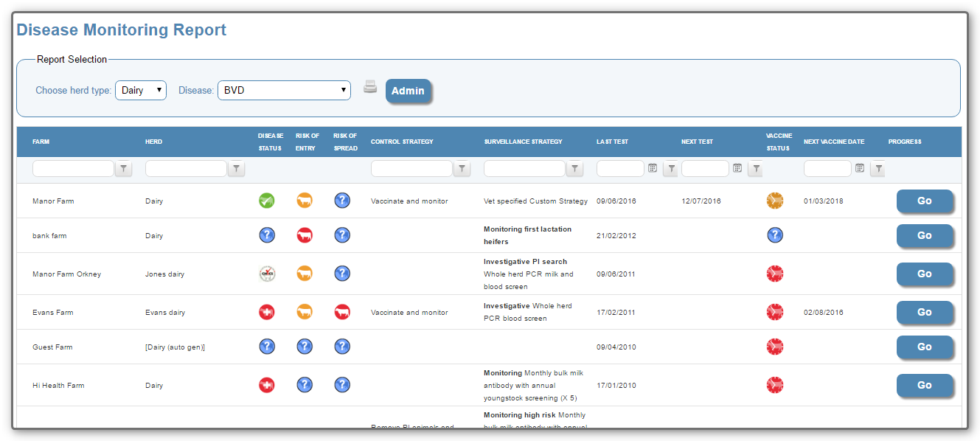Click bank farm's vaccine status question icon
This screenshot has width=980, height=441.
pyautogui.click(x=775, y=235)
